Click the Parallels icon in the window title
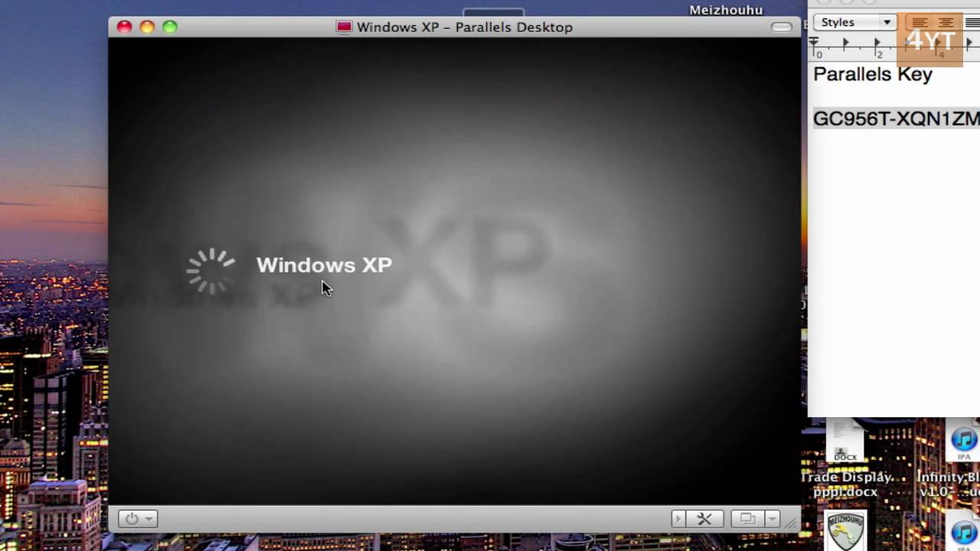 coord(345,27)
